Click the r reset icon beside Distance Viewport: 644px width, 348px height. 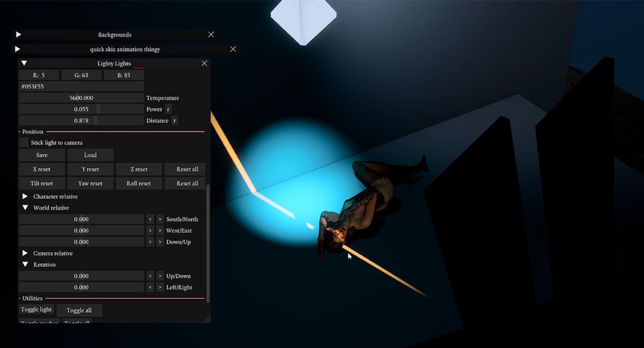(x=174, y=121)
